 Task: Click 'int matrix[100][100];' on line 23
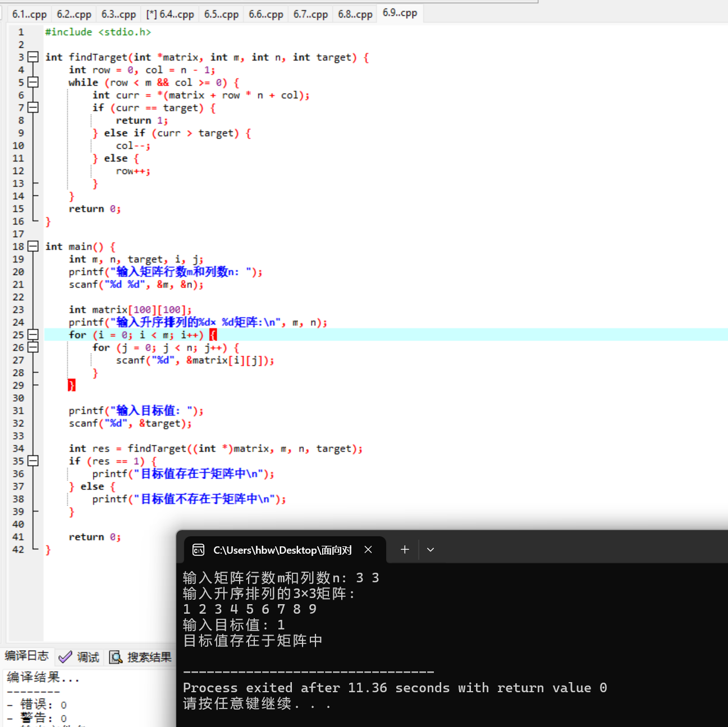[130, 310]
